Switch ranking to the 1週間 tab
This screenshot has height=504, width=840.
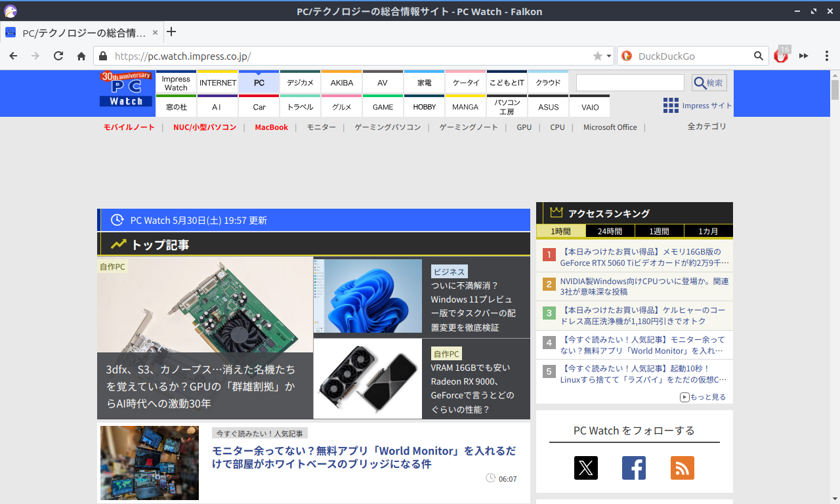tap(660, 231)
